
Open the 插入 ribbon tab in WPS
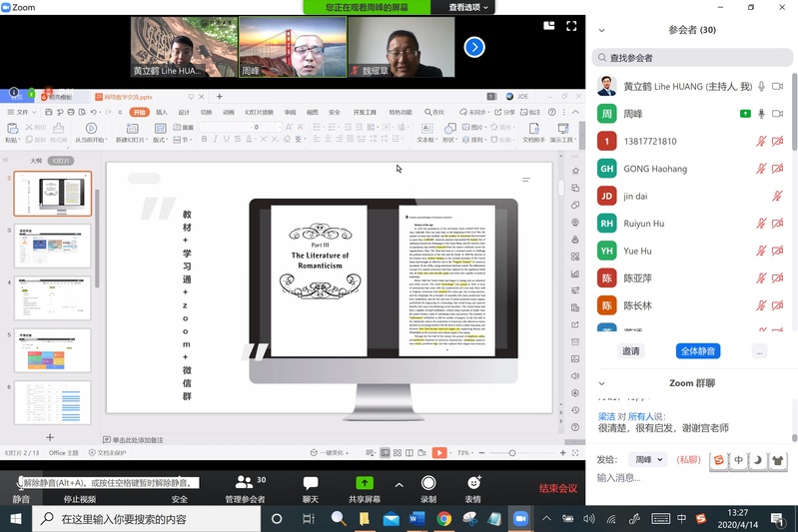[162, 113]
